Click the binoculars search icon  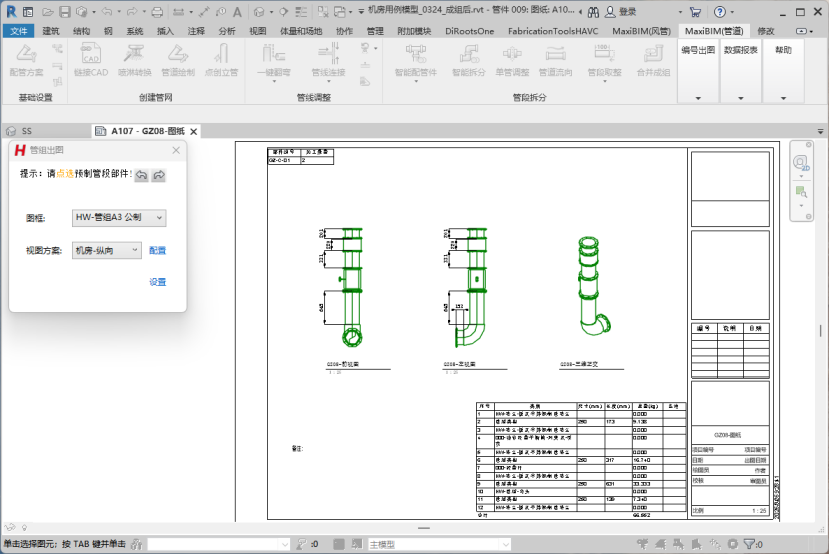pos(593,12)
